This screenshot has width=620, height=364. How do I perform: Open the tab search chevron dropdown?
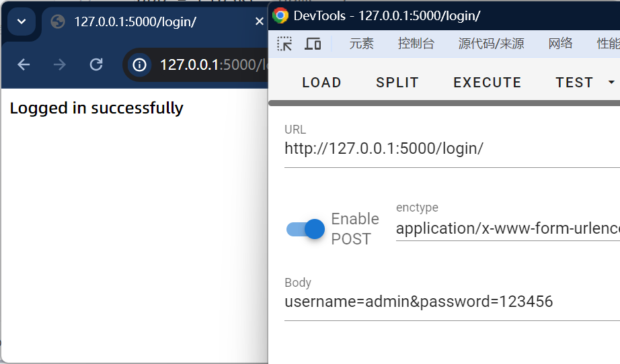pos(21,21)
